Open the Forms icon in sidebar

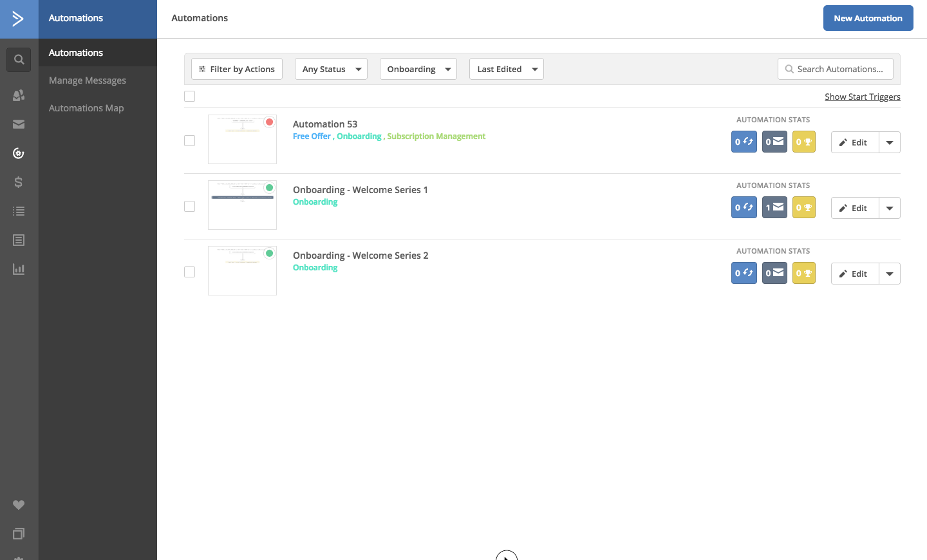pyautogui.click(x=19, y=240)
